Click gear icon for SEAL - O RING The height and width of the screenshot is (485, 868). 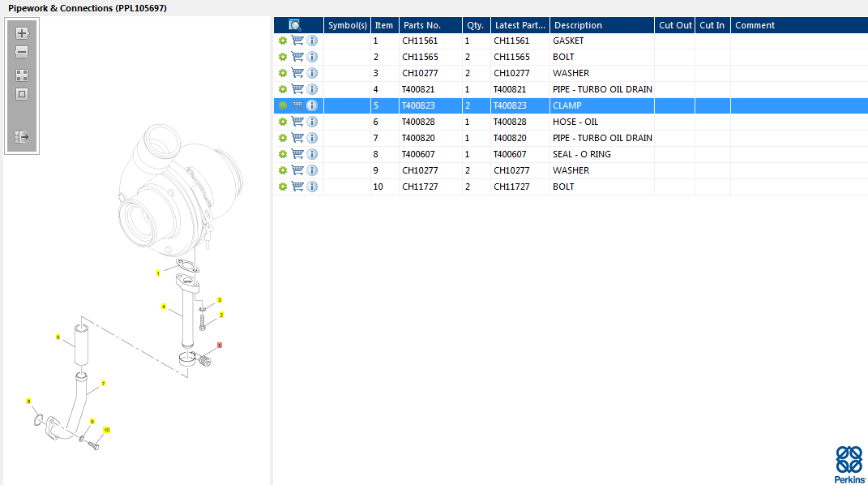pyautogui.click(x=283, y=154)
